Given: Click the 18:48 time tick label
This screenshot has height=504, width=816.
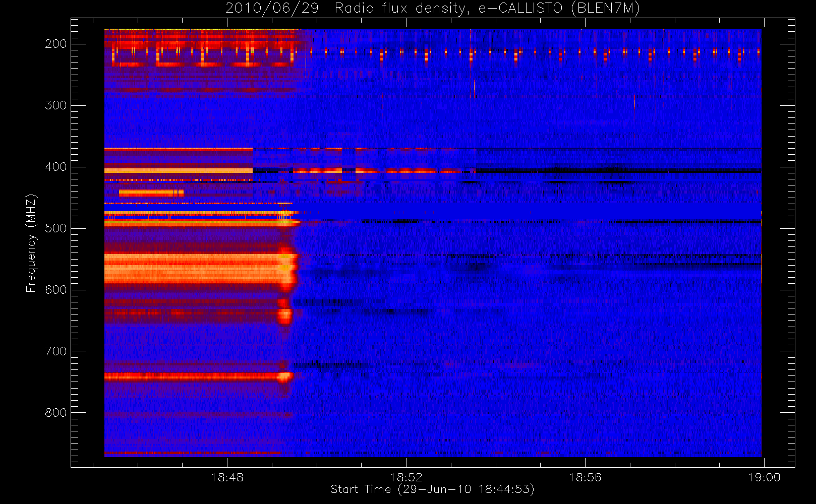Looking at the screenshot, I should [x=227, y=477].
